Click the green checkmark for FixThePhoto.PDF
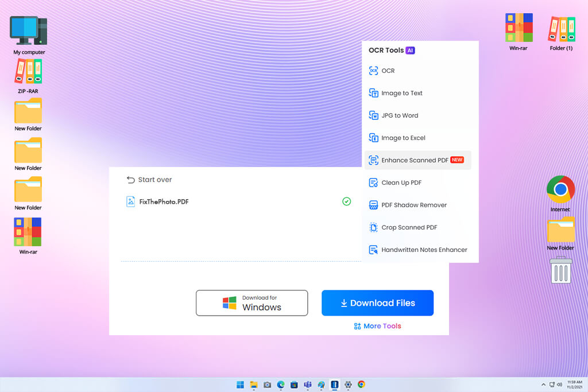This screenshot has height=392, width=588. tap(346, 201)
